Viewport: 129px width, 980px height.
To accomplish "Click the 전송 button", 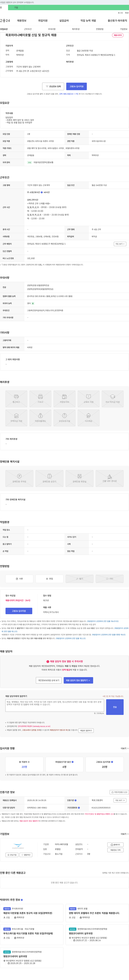I will coord(115,707).
